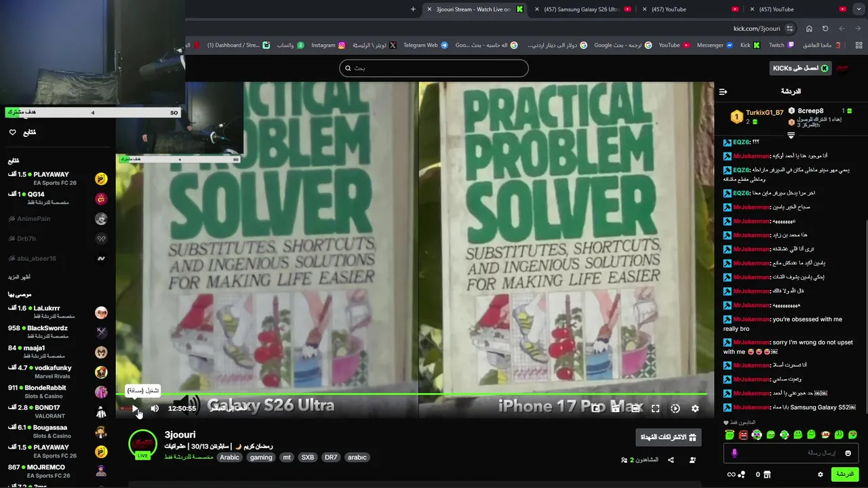Viewport: 868px width, 488px height.
Task: Enter fullscreen mode in player
Action: 655,408
